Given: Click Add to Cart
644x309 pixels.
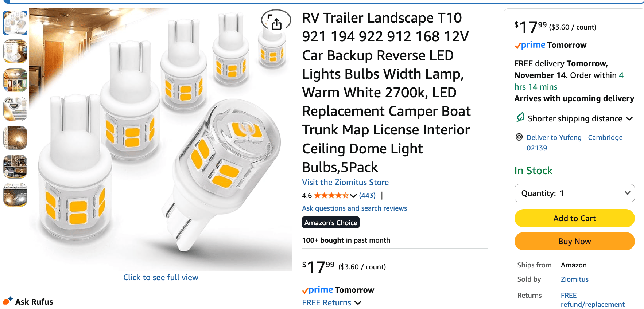Looking at the screenshot, I should click(x=574, y=218).
